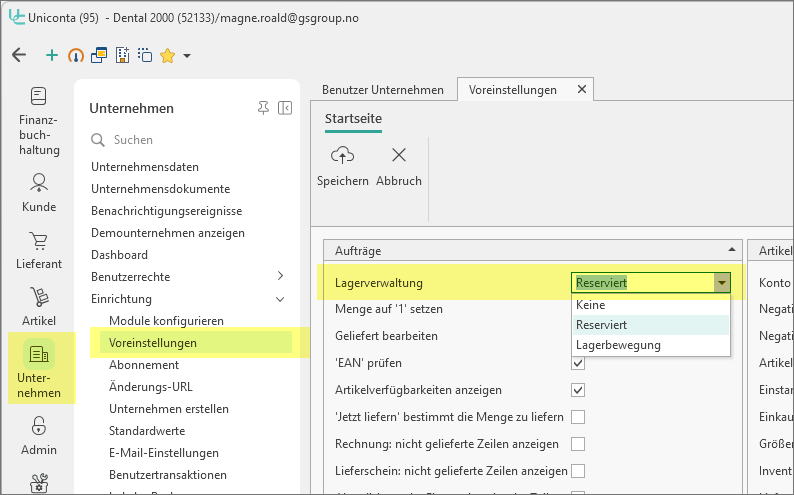Click the yellow favorites star icon
The height and width of the screenshot is (495, 794).
(x=168, y=56)
